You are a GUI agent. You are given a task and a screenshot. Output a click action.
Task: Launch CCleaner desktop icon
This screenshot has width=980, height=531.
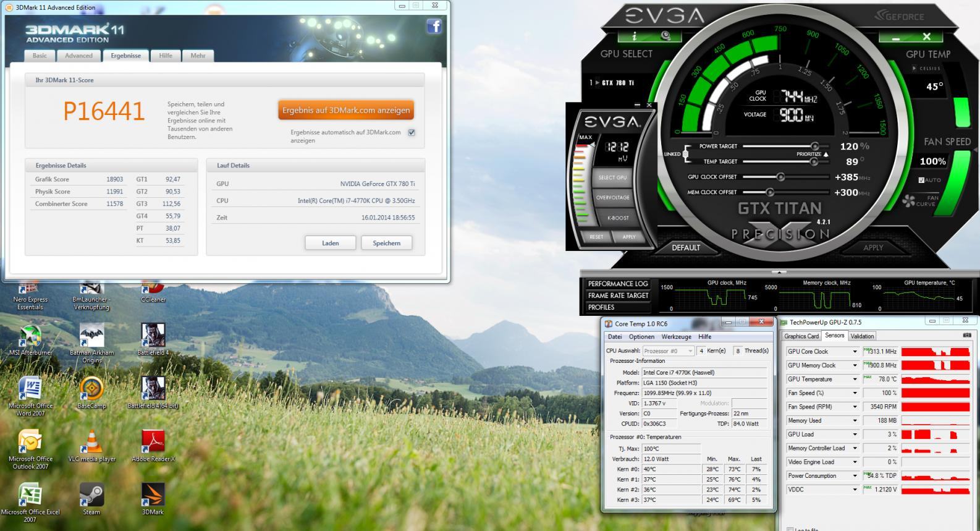(153, 292)
